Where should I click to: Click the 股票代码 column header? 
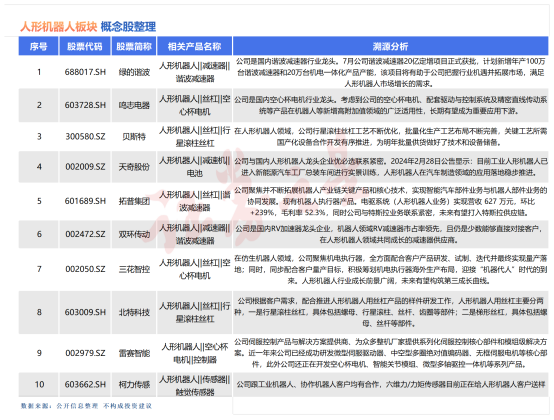[85, 46]
